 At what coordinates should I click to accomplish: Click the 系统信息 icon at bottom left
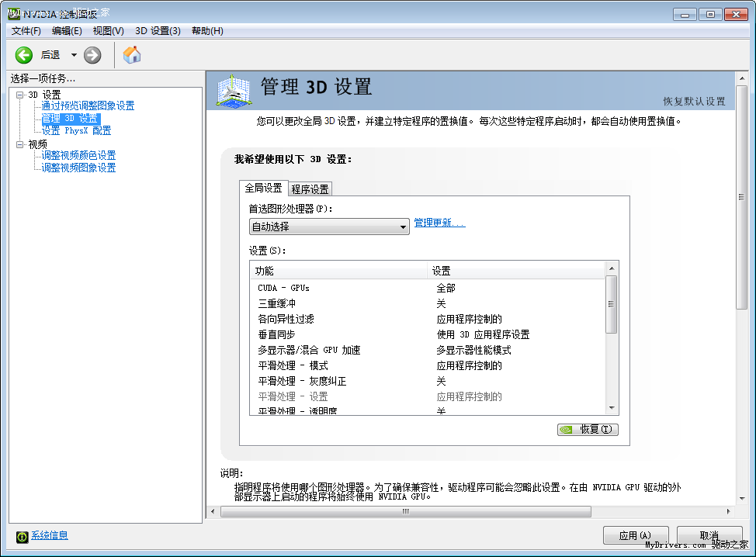pos(23,536)
